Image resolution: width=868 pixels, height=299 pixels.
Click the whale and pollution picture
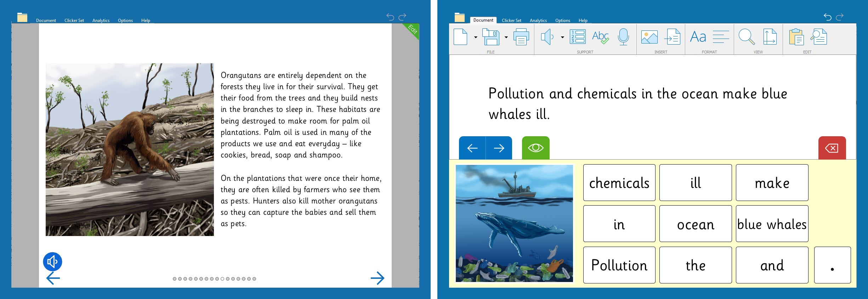pyautogui.click(x=514, y=224)
